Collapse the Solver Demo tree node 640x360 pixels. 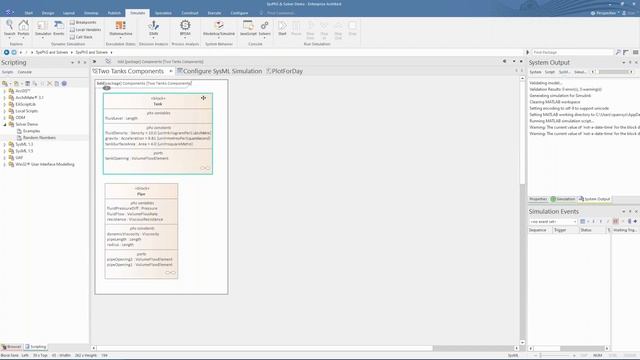click(x=5, y=124)
